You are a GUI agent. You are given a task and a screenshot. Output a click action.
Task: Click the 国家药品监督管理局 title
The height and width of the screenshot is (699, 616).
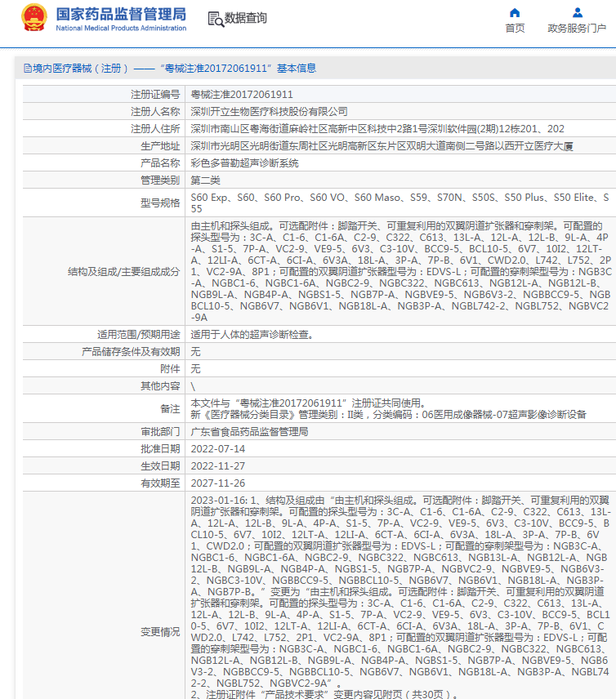click(121, 14)
